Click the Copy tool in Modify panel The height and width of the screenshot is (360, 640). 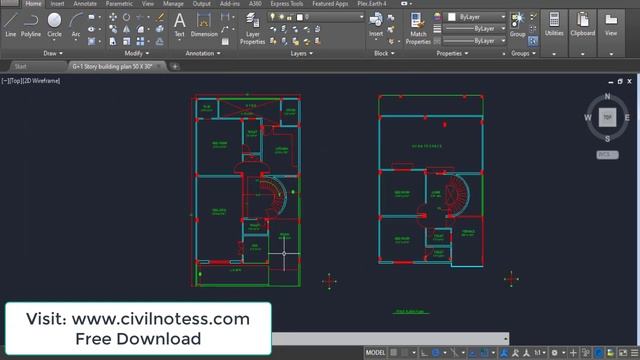point(113,29)
